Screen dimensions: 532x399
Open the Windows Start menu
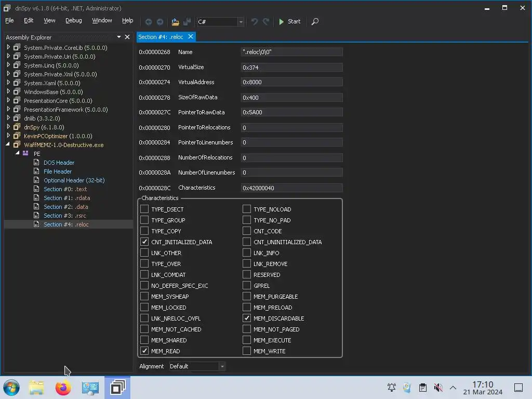point(11,388)
